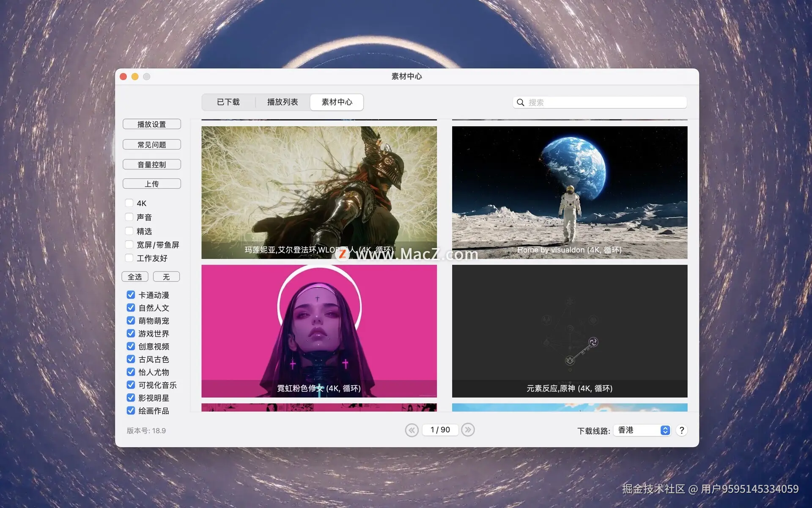The image size is (812, 508).
Task: Switch to the 播放列表 tab
Action: pyautogui.click(x=283, y=102)
